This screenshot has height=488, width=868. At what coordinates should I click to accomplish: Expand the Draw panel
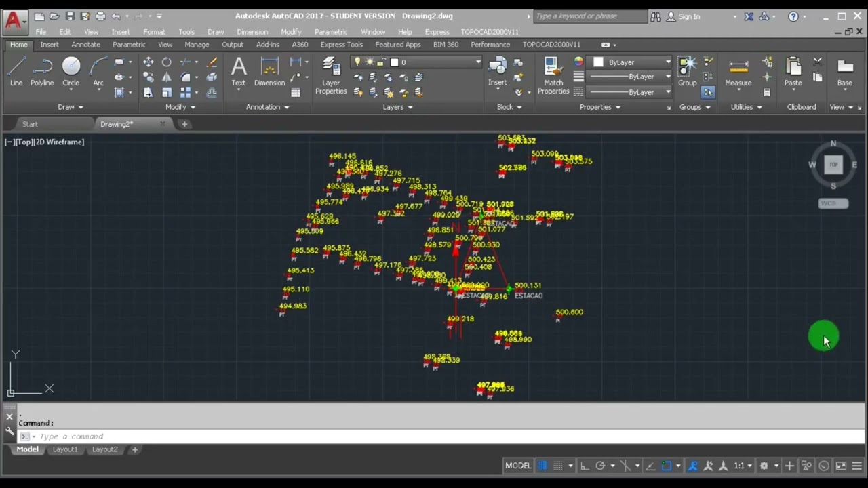71,107
